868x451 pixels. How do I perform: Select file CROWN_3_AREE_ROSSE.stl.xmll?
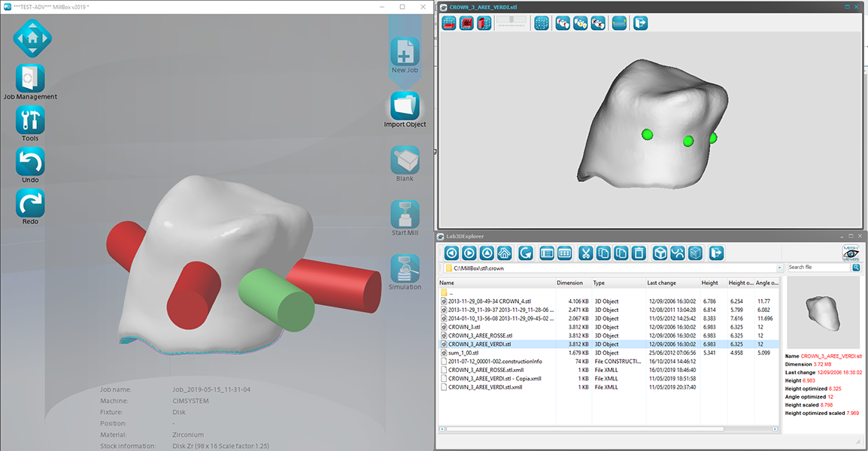click(x=609, y=370)
